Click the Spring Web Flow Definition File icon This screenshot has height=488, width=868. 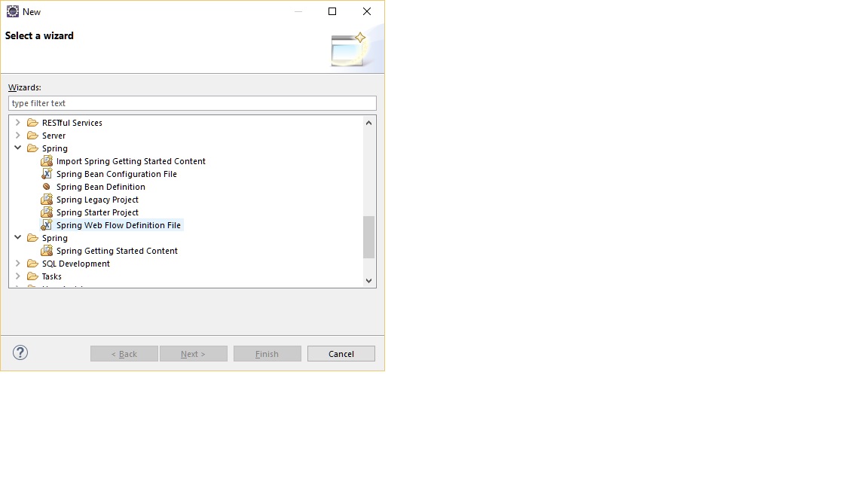coord(47,224)
